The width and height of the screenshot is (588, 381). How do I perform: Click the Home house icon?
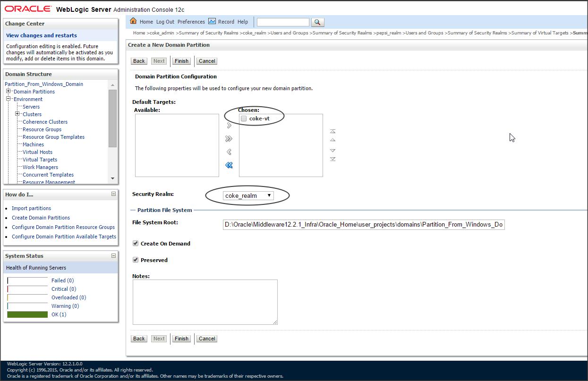coord(133,21)
